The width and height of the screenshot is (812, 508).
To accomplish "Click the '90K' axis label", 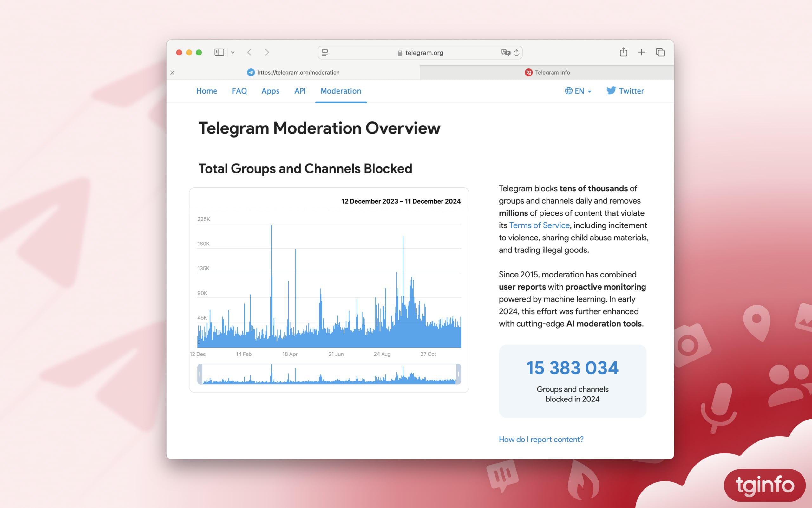I will coord(202,293).
